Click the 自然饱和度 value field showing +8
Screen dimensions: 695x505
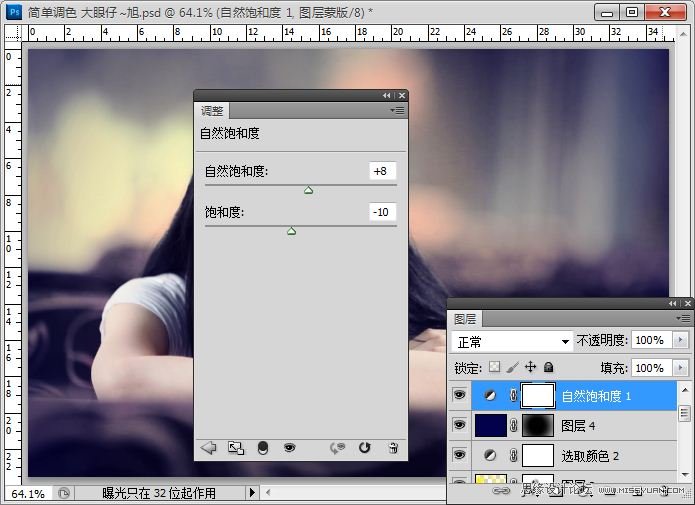tap(382, 171)
